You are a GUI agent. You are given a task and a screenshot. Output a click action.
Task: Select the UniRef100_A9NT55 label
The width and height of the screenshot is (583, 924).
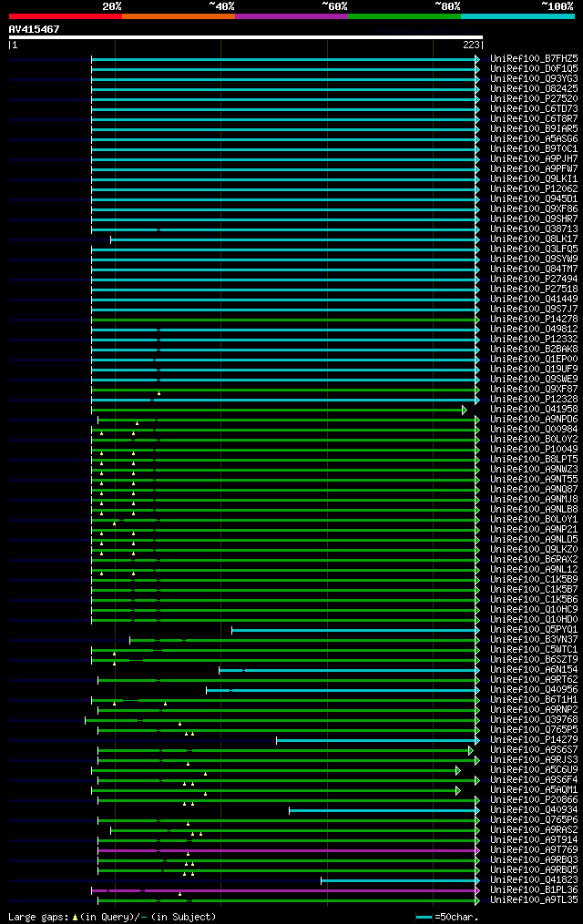(x=534, y=480)
